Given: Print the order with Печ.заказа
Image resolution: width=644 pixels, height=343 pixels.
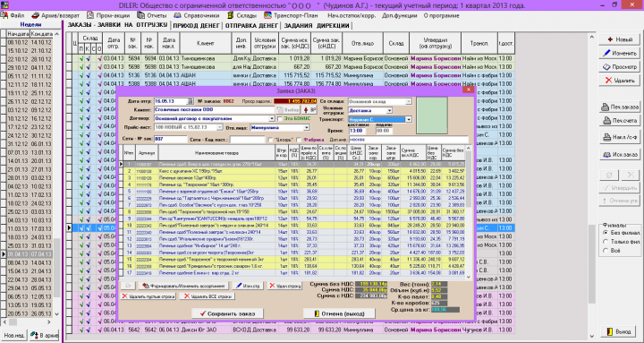Looking at the screenshot, I should point(619,107).
